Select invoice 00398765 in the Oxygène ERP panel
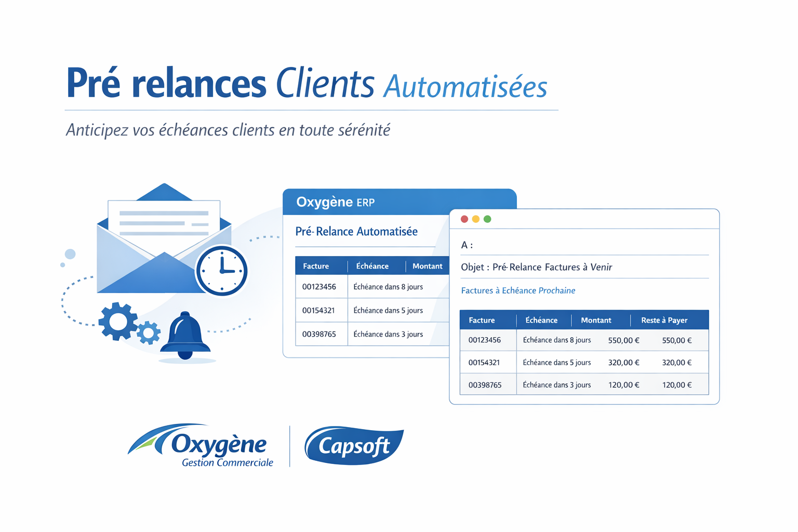Viewport: 798px width, 532px height. click(x=319, y=334)
